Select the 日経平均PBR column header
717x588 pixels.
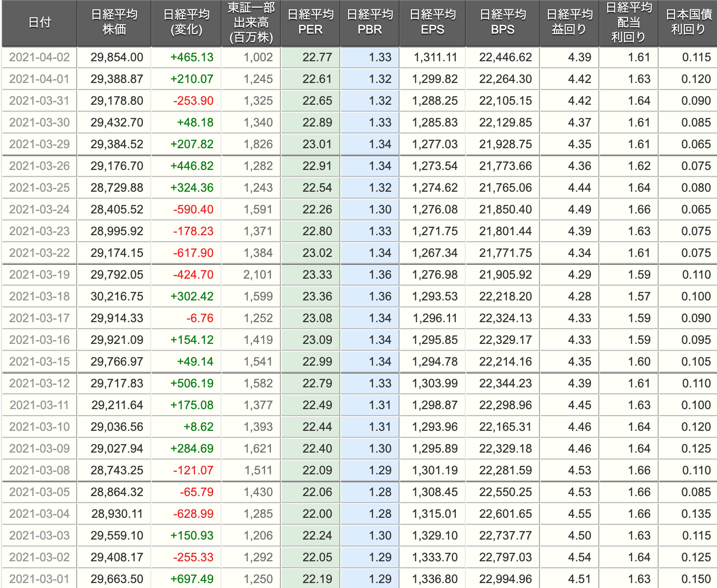pos(370,23)
